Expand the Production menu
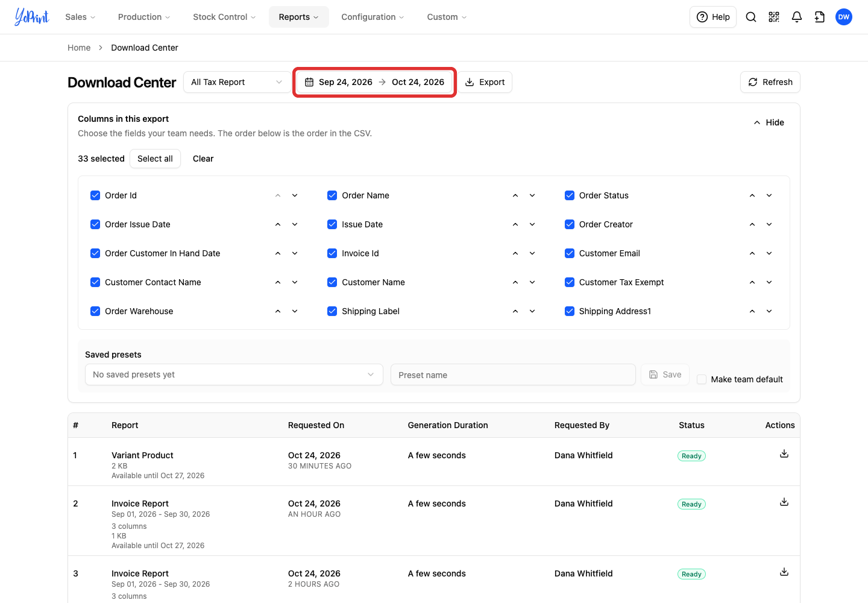Screen dimensions: 868x603 coord(144,17)
